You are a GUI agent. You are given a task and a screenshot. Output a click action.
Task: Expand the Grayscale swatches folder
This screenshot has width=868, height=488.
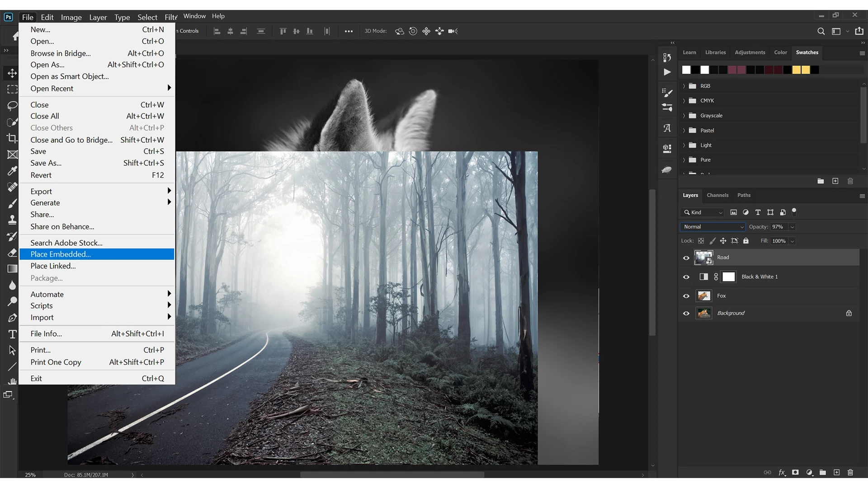point(684,116)
